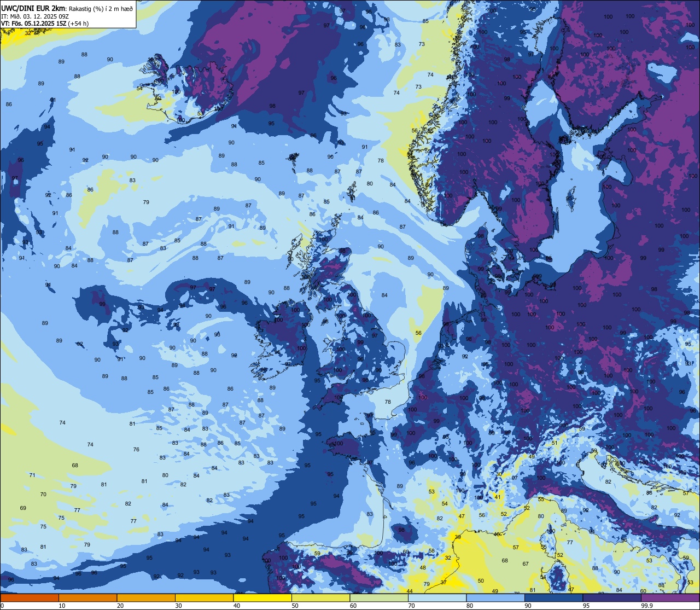The height and width of the screenshot is (610, 700).
Task: Click the legend tick label 60
Action: click(x=353, y=606)
